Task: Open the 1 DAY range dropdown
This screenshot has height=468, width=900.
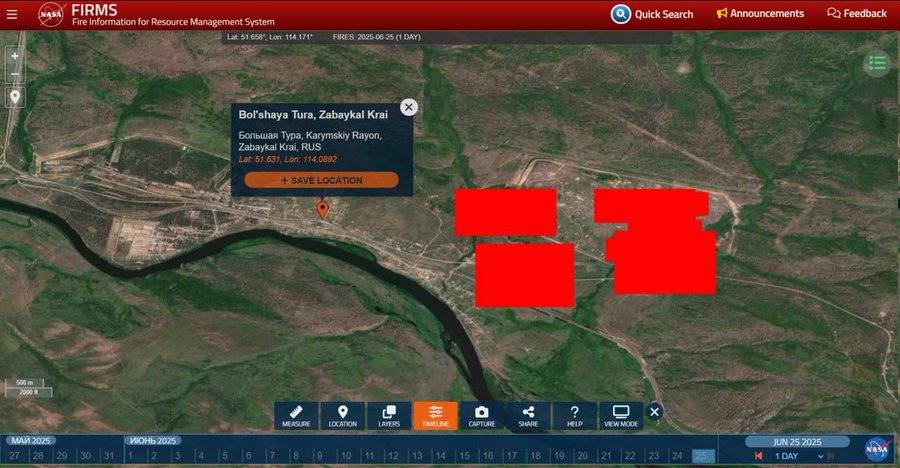Action: point(798,456)
